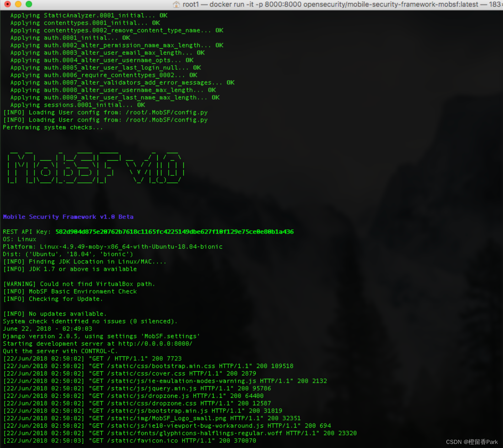Click '[INFO] MobSF Basic Environment Check' line

[70, 292]
